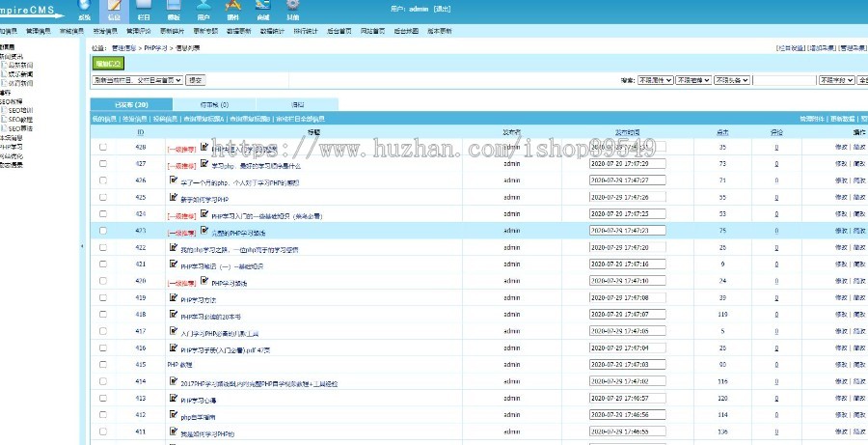868x445 pixels.
Task: Open the 不限属性 search filter dropdown
Action: click(656, 80)
